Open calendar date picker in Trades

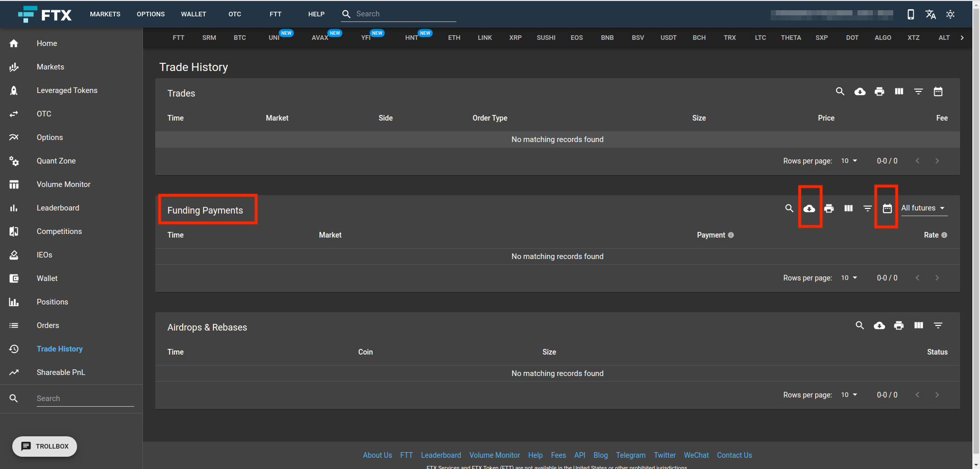938,91
